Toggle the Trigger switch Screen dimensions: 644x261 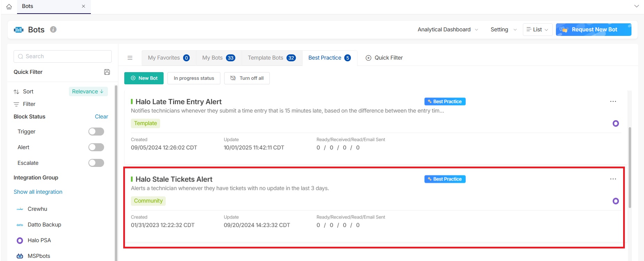[x=96, y=132]
